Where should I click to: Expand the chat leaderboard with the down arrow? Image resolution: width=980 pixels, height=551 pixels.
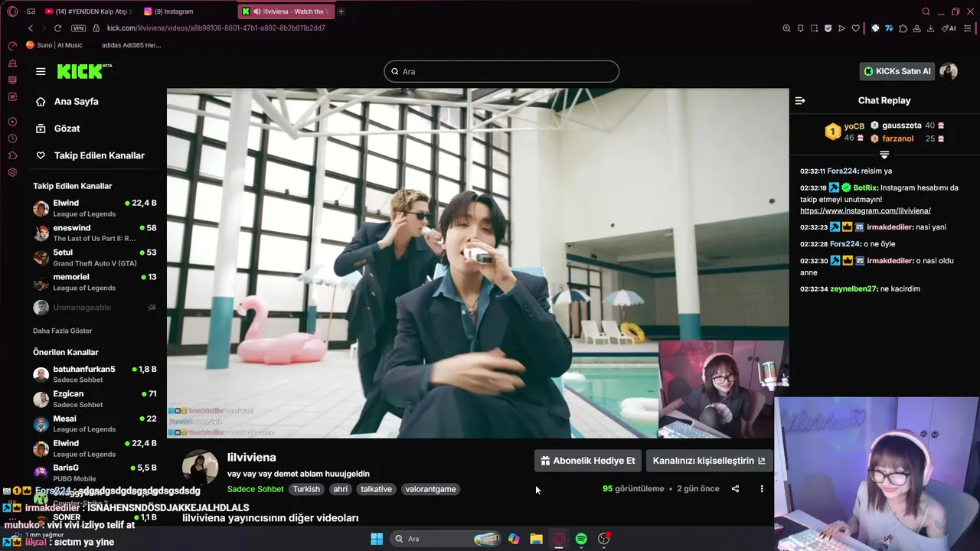[884, 155]
